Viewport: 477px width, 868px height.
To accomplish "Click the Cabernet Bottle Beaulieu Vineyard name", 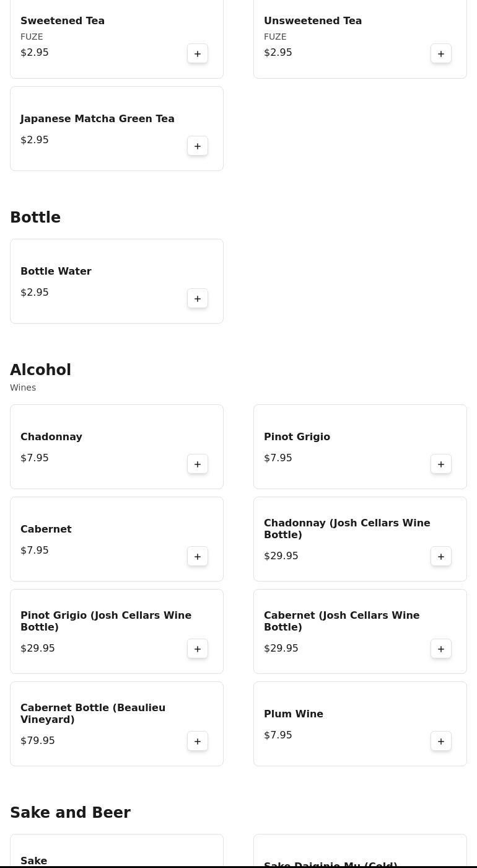I will [93, 714].
